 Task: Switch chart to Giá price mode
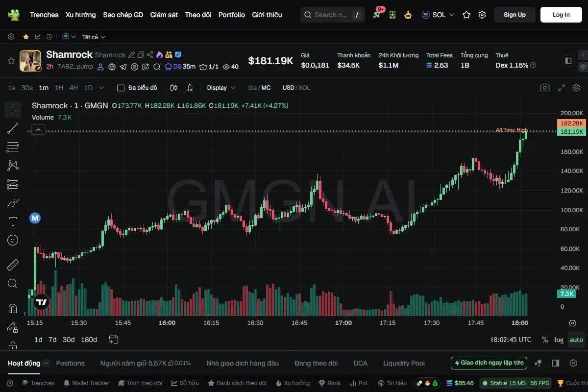pyautogui.click(x=252, y=88)
